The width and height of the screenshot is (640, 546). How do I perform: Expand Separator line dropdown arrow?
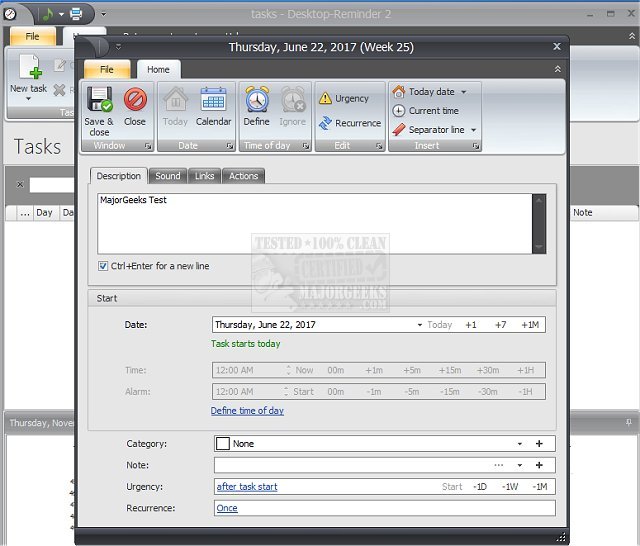coord(473,130)
